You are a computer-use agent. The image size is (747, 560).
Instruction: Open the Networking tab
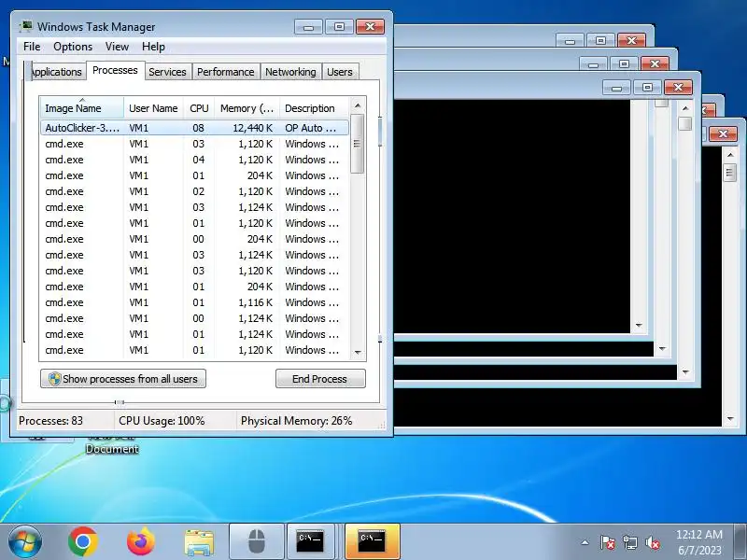(x=290, y=72)
